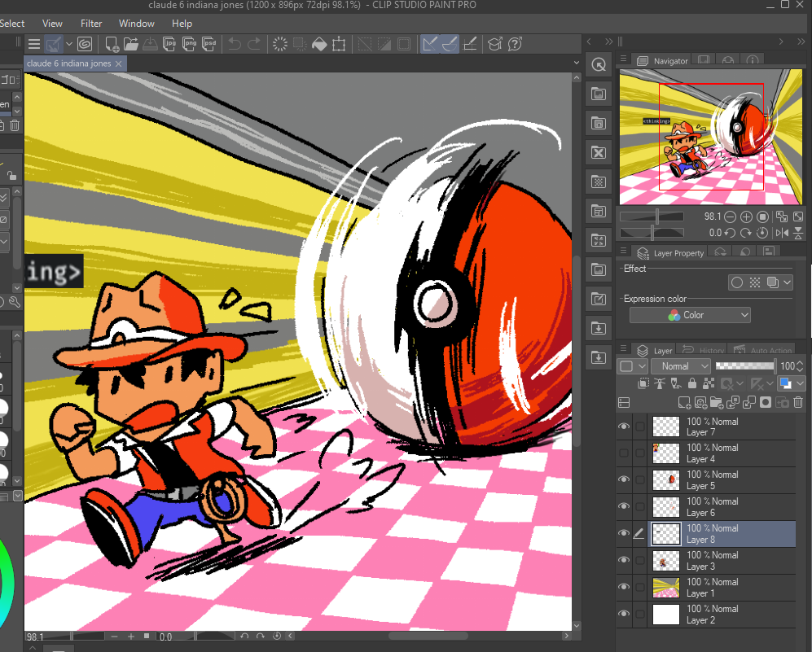This screenshot has height=652, width=812.
Task: Expand the Expression color Color dropdown
Action: [690, 315]
